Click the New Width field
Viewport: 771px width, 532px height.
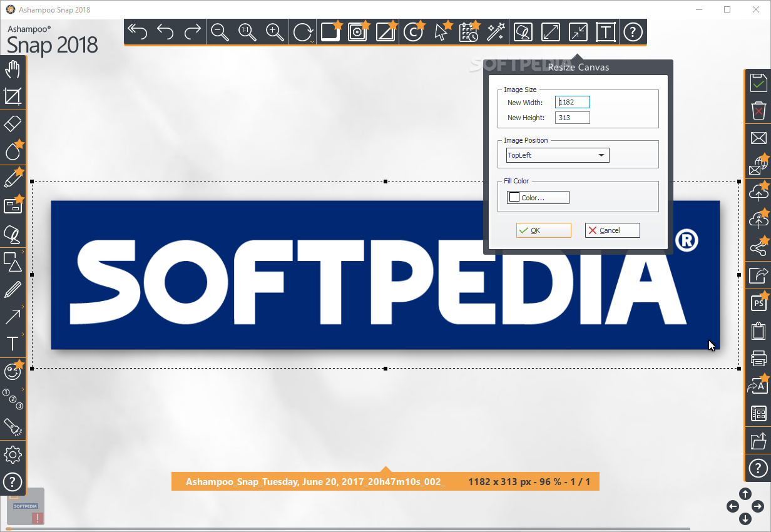[x=573, y=102]
